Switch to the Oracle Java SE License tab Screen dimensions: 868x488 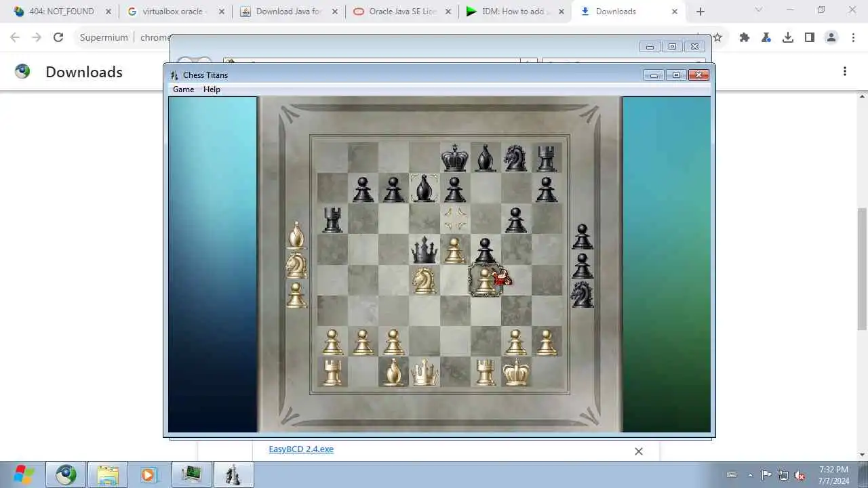pyautogui.click(x=402, y=12)
